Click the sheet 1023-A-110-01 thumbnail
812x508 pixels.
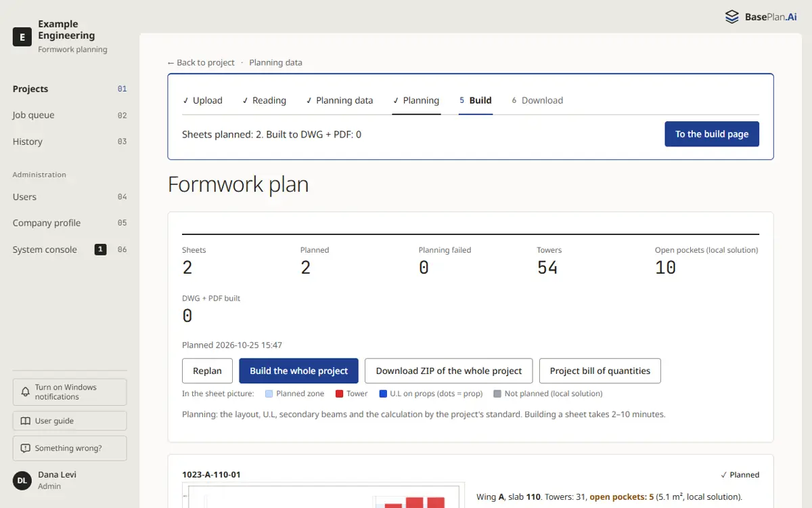point(323,495)
